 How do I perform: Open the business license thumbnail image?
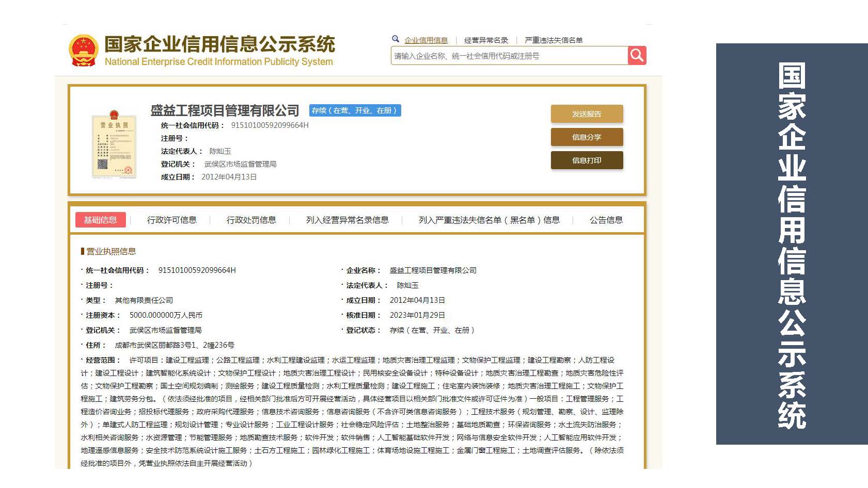(114, 143)
